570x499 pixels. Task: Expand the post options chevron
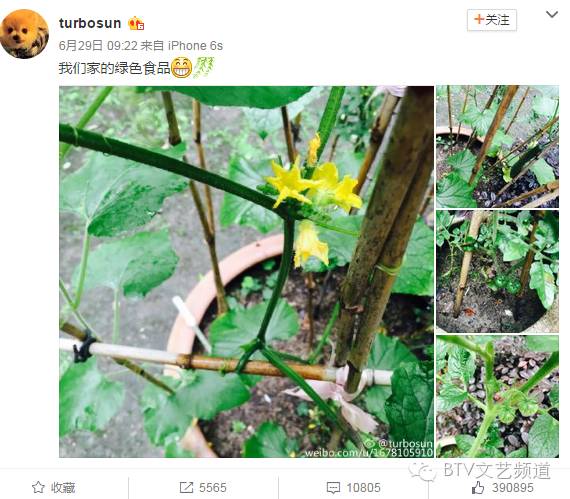point(552,14)
